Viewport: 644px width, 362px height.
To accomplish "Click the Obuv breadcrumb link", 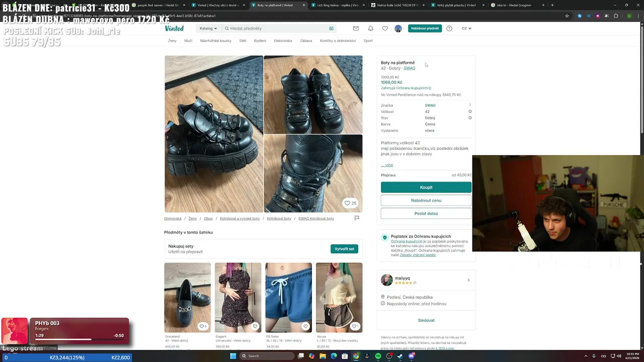I will point(208,219).
